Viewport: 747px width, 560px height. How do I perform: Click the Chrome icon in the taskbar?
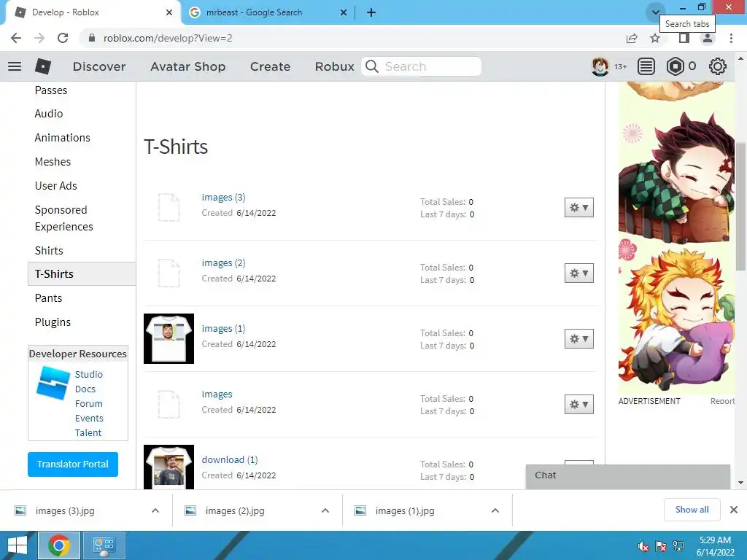(x=58, y=545)
